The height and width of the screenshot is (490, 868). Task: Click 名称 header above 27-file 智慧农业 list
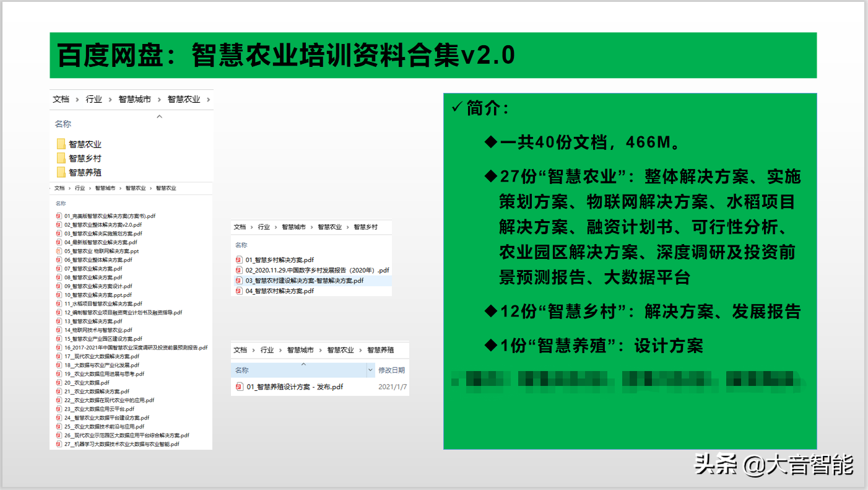point(61,203)
